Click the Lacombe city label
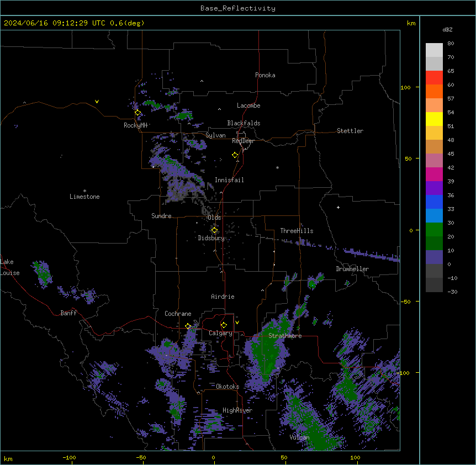 [248, 105]
